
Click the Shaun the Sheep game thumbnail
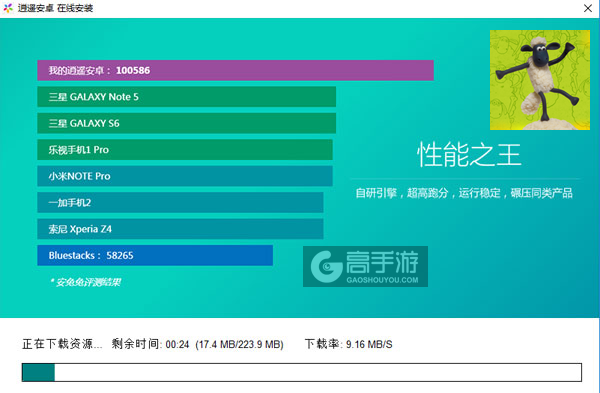(x=540, y=80)
